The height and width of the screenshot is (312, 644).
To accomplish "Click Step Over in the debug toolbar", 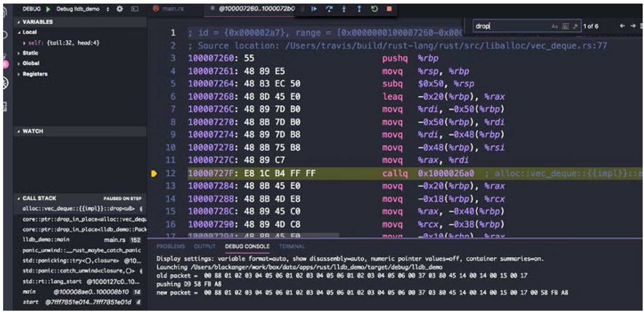I will coord(330,8).
